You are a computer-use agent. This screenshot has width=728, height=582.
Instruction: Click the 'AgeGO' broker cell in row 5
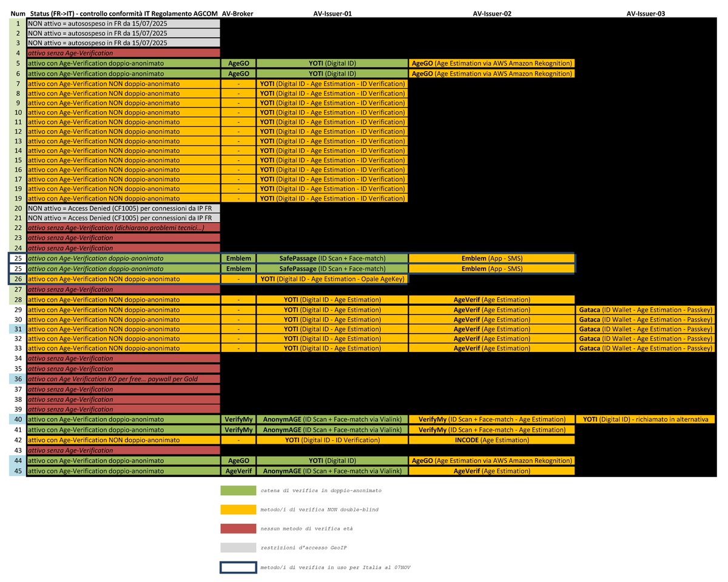(238, 63)
